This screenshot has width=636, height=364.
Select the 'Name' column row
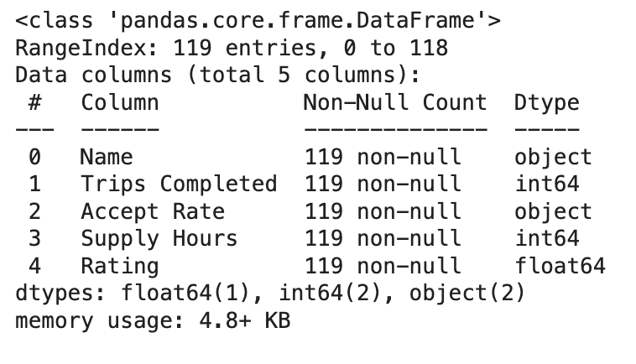(x=310, y=157)
